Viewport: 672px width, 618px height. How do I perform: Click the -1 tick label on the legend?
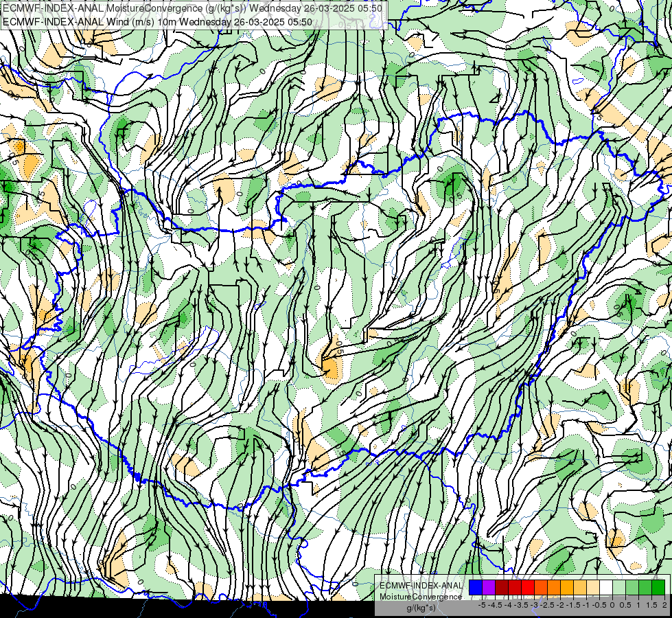pos(586,605)
